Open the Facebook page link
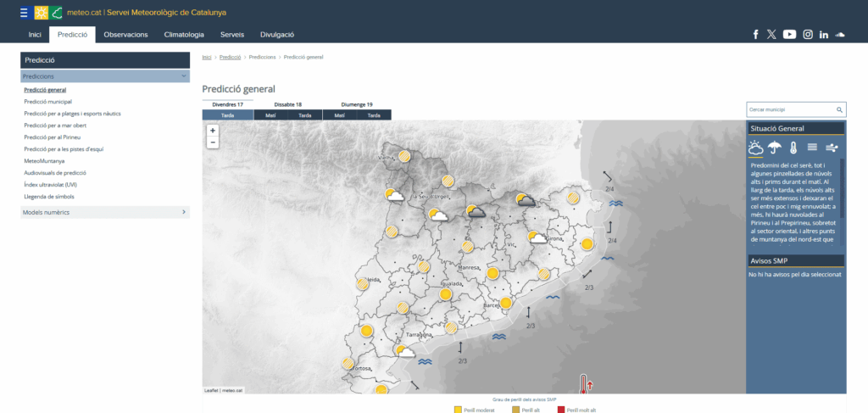Viewport: 868px width, 413px height. (755, 34)
